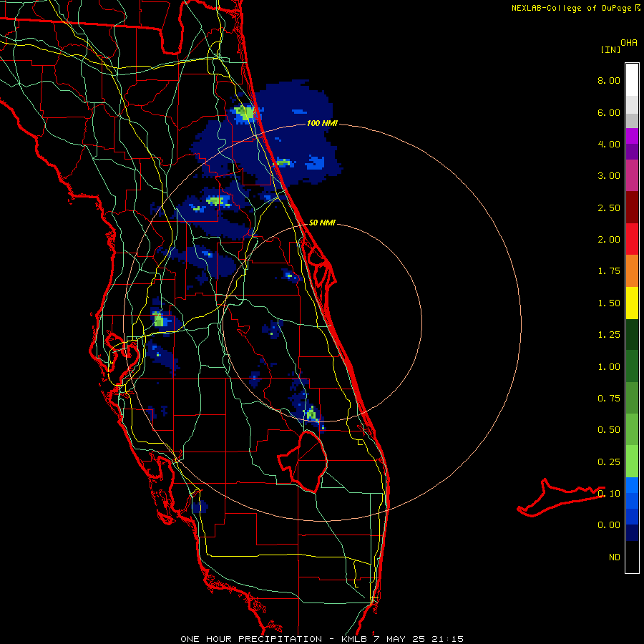The height and width of the screenshot is (644, 644).
Task: Click the 21:15 timestamp text
Action: coord(447,639)
